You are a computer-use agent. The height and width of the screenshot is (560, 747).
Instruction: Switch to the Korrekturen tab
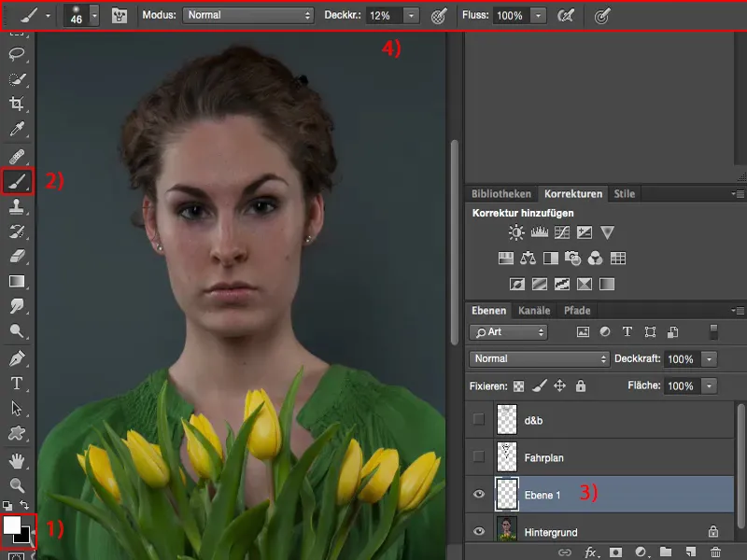pyautogui.click(x=573, y=194)
